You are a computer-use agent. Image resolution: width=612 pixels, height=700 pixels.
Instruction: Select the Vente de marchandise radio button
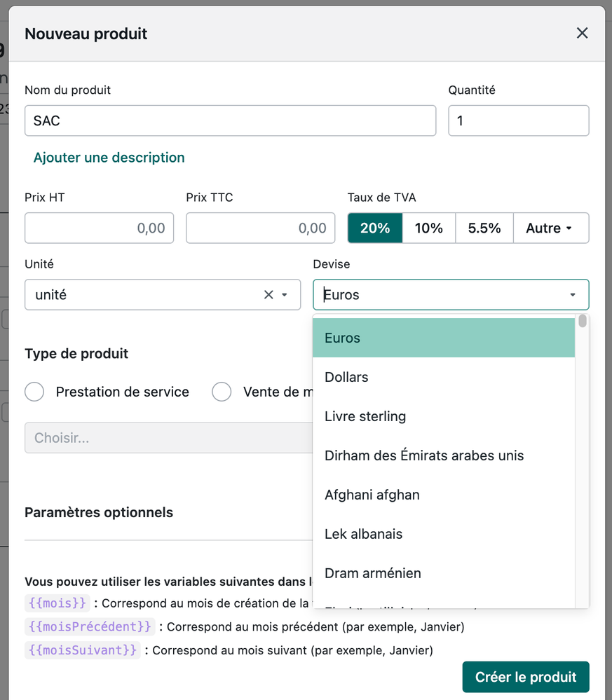tap(222, 392)
